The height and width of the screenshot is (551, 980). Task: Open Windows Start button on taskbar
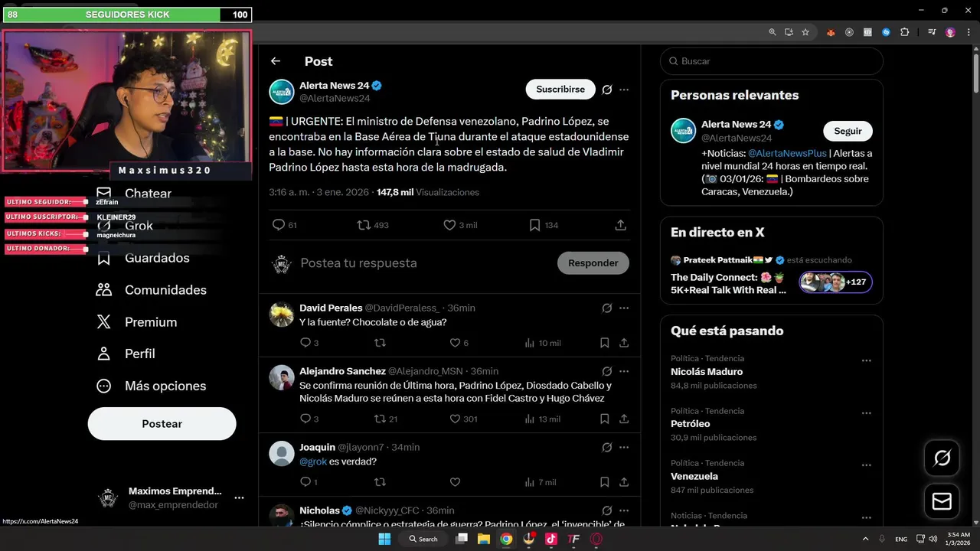pos(384,539)
